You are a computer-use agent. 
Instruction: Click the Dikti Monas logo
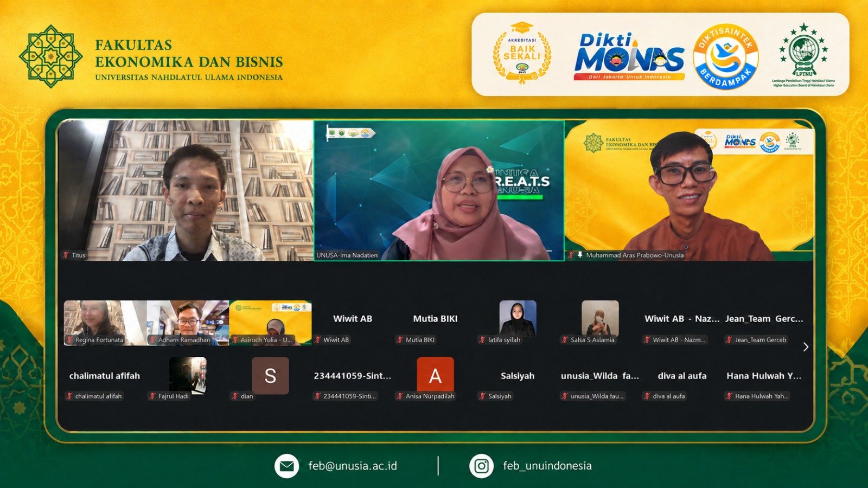(630, 56)
